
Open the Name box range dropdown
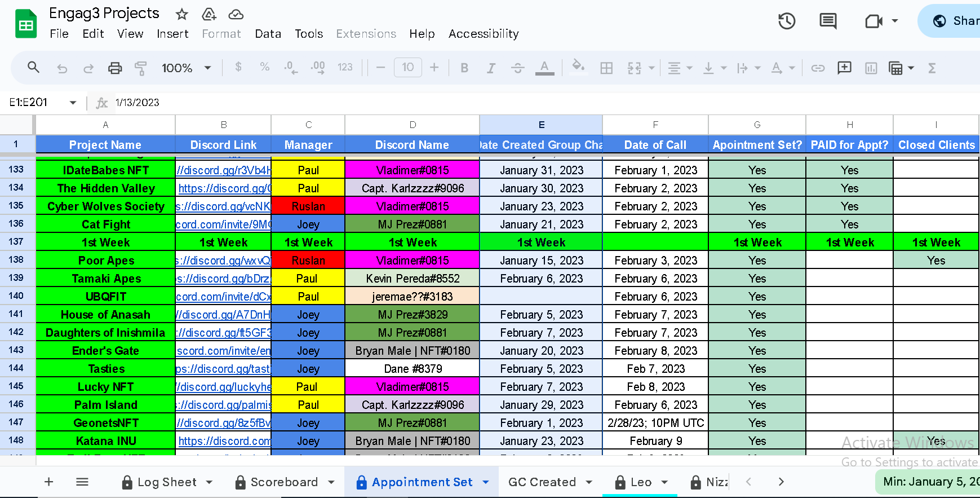[x=73, y=103]
